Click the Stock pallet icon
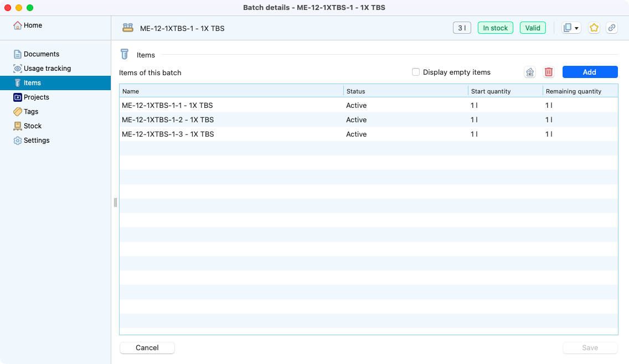629x364 pixels. (17, 126)
